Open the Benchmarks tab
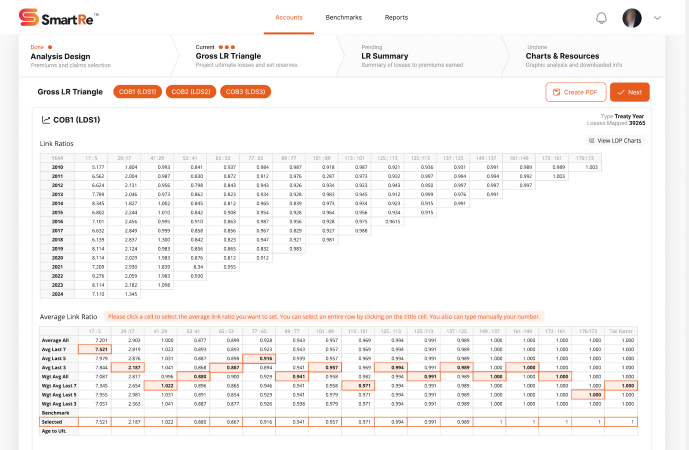Viewport: 689px width, 450px height. 343,17
